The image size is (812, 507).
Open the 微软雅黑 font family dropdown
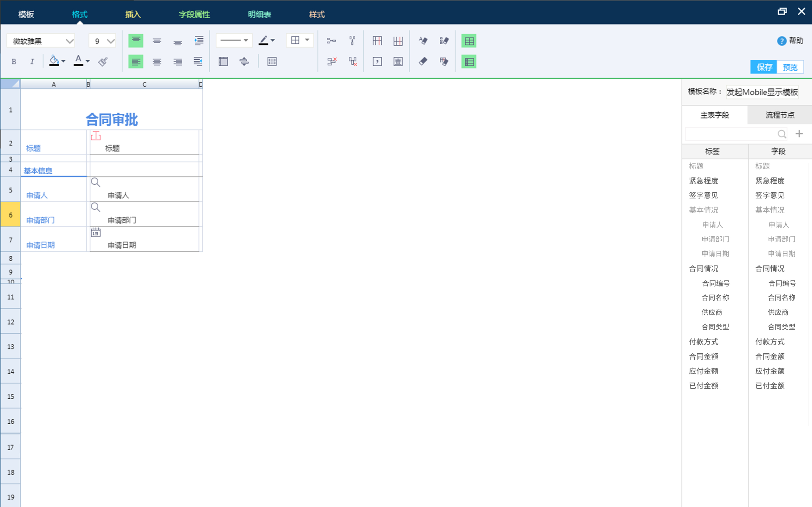coord(69,41)
